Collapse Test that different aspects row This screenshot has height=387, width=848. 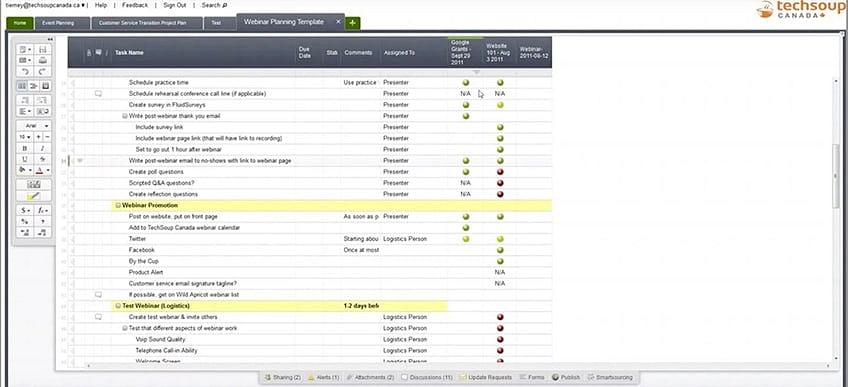[x=125, y=328]
